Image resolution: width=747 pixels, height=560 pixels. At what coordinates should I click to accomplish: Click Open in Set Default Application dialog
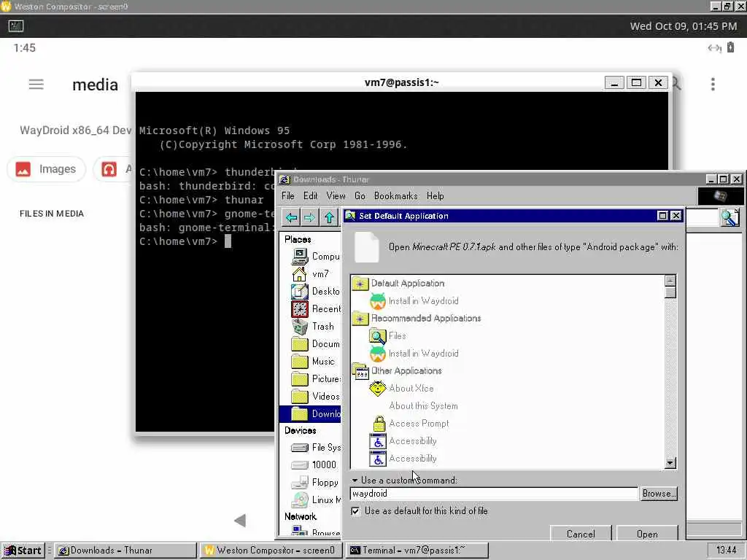point(647,534)
